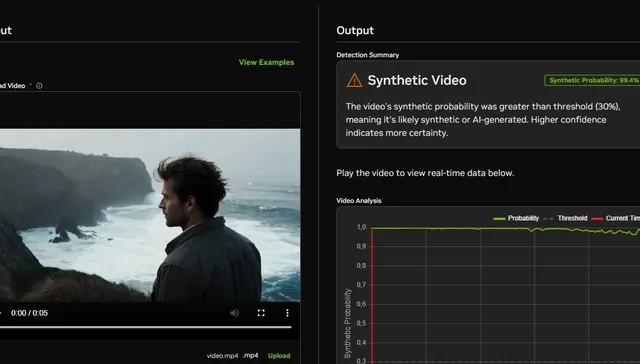Image resolution: width=640 pixels, height=364 pixels.
Task: Mute the video with the speaker icon
Action: (x=234, y=313)
